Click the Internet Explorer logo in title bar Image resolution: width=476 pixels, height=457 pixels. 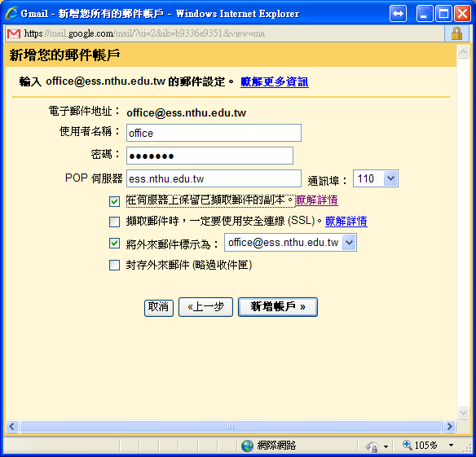(x=12, y=13)
